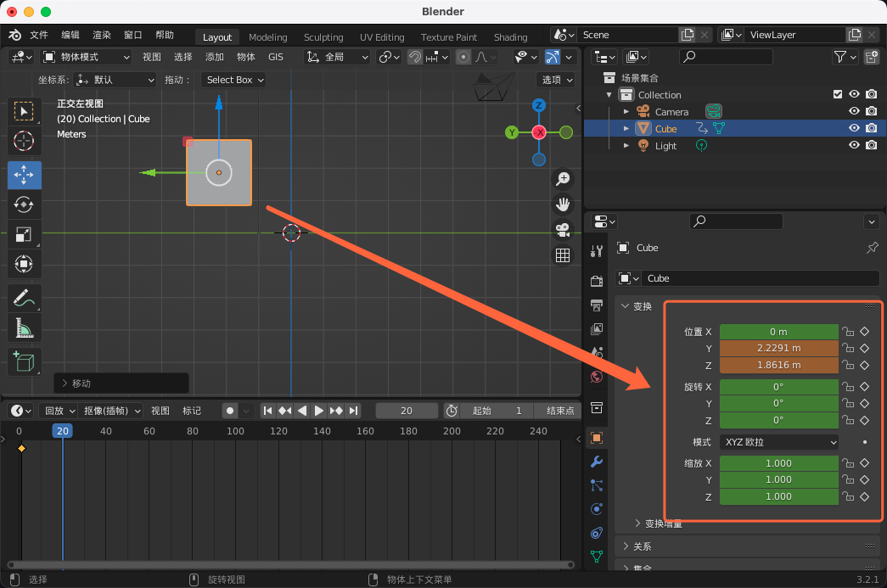The image size is (887, 588).
Task: Hide Cube in viewport via eye icon
Action: coord(854,128)
